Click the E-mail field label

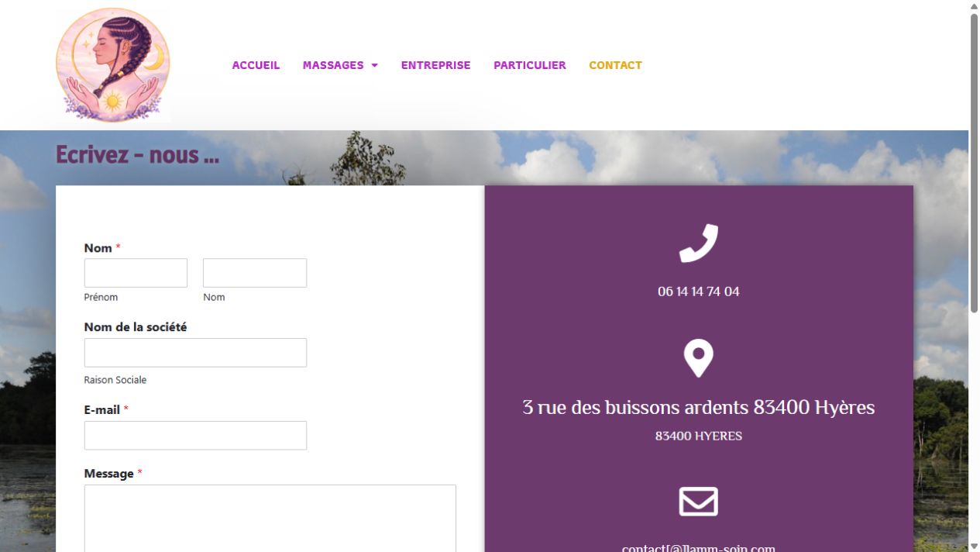pyautogui.click(x=101, y=409)
